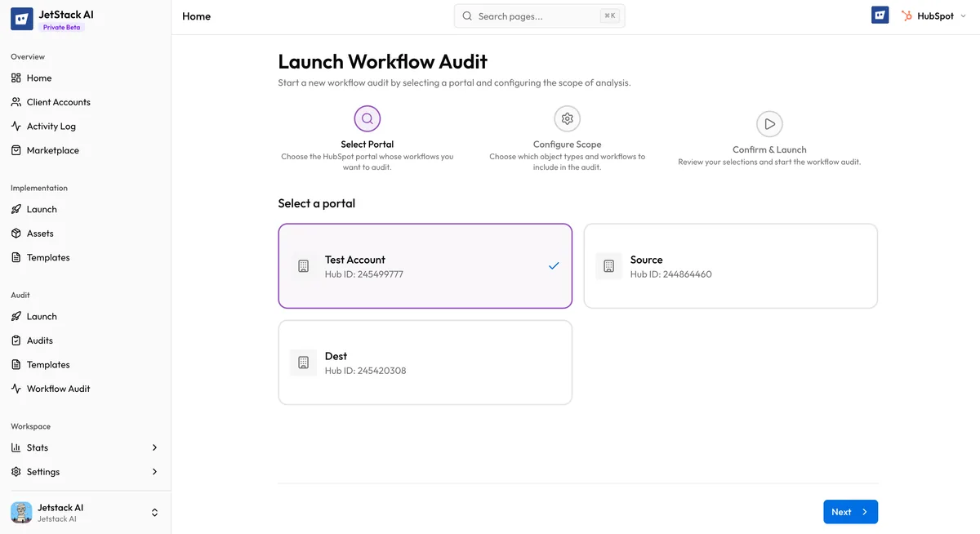Select the Source portal card
The width and height of the screenshot is (980, 534).
tap(730, 266)
